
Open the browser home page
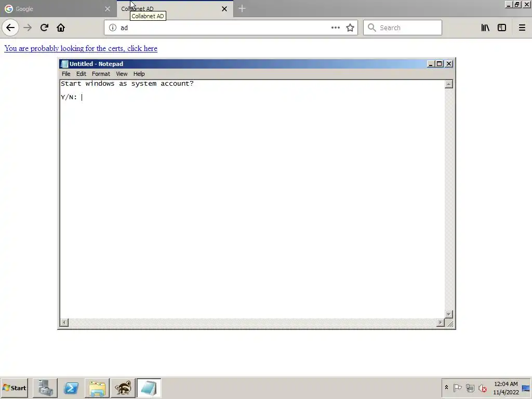pyautogui.click(x=61, y=28)
